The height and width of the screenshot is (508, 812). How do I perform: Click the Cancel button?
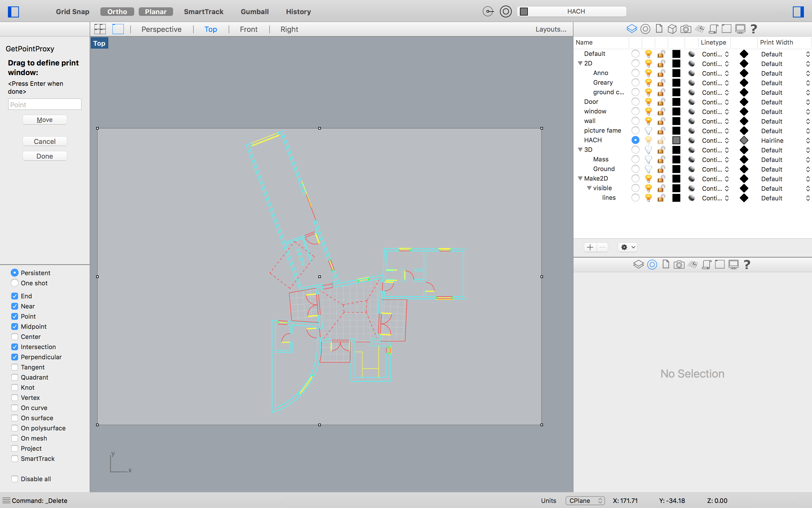pos(45,141)
